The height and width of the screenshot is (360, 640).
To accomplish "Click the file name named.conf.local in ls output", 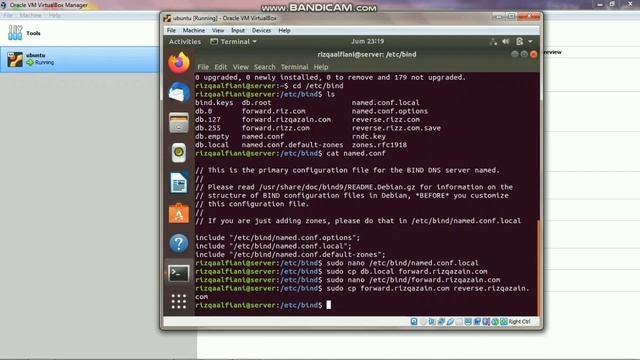I will pos(385,103).
